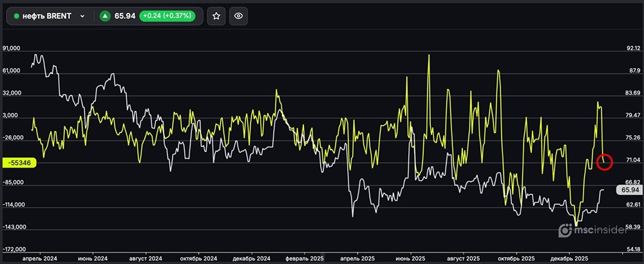
Task: Open the нефть BRENT instrument dropdown
Action: pyautogui.click(x=48, y=16)
